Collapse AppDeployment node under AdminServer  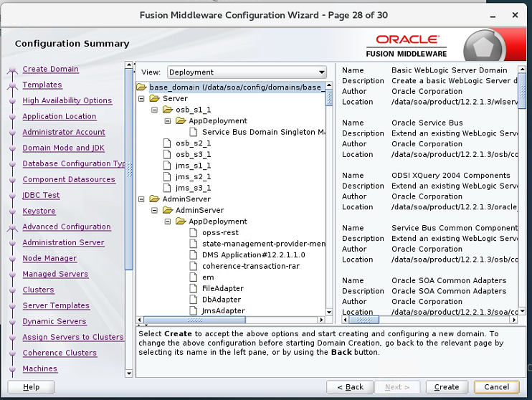pos(168,222)
